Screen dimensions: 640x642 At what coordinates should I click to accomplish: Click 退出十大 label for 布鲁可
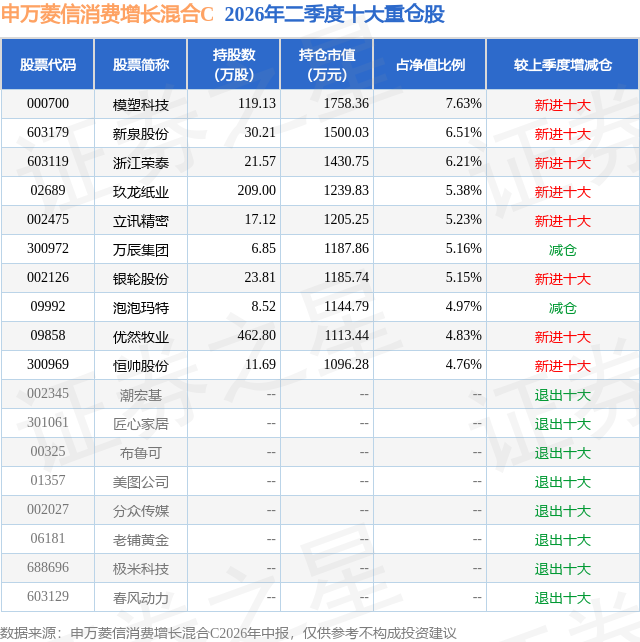click(563, 453)
